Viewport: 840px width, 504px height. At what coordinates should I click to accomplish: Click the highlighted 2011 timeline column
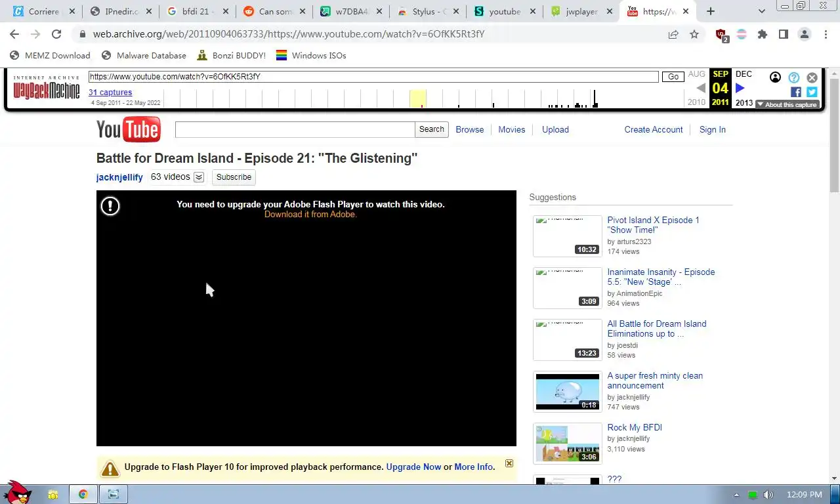point(418,98)
